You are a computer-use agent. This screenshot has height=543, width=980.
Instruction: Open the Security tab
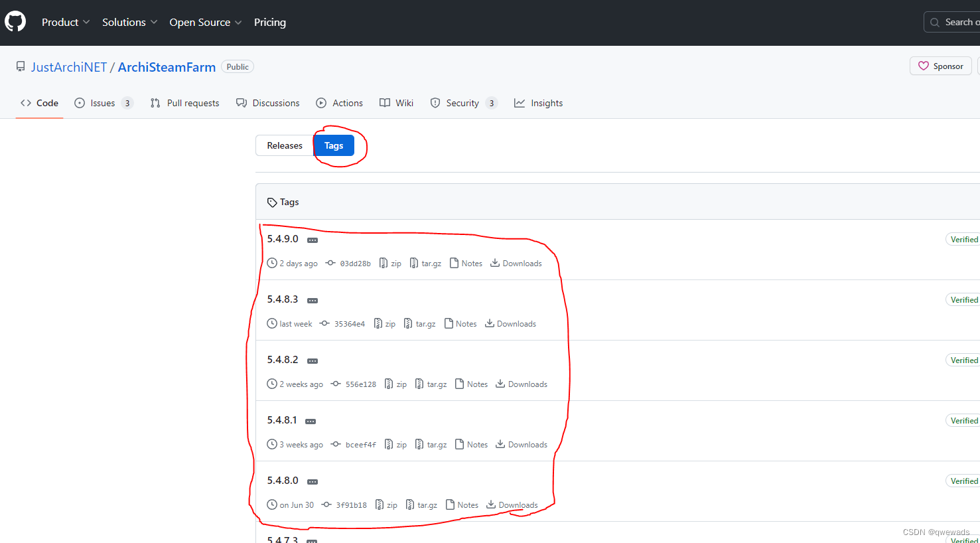click(x=463, y=103)
